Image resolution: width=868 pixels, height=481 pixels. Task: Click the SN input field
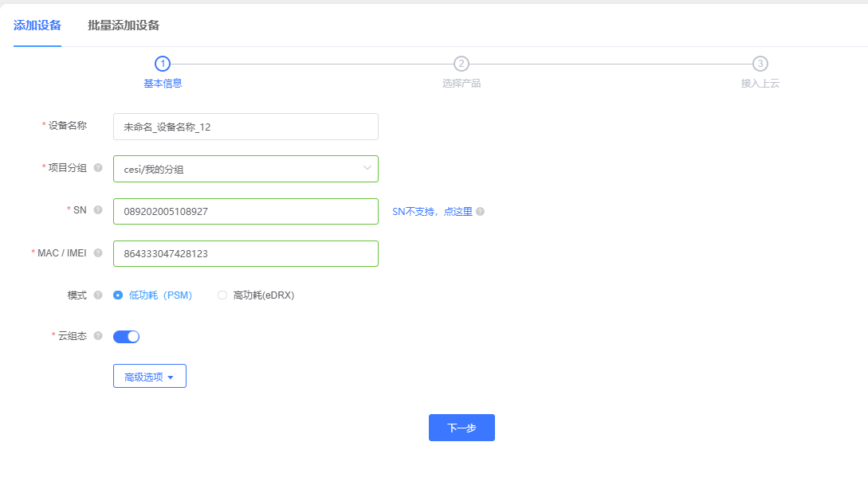[x=245, y=211]
